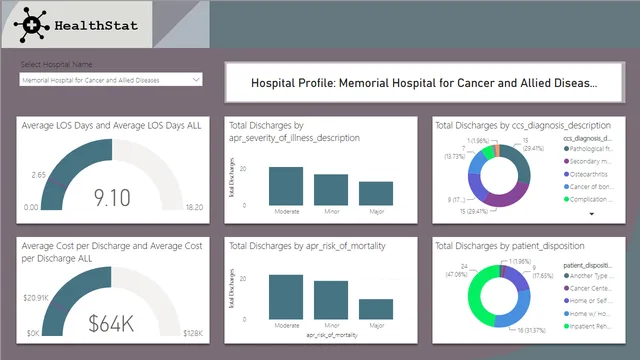Select indigo 9 (17...) diagnosis donut slice
The width and height of the screenshot is (640, 360).
[476, 187]
